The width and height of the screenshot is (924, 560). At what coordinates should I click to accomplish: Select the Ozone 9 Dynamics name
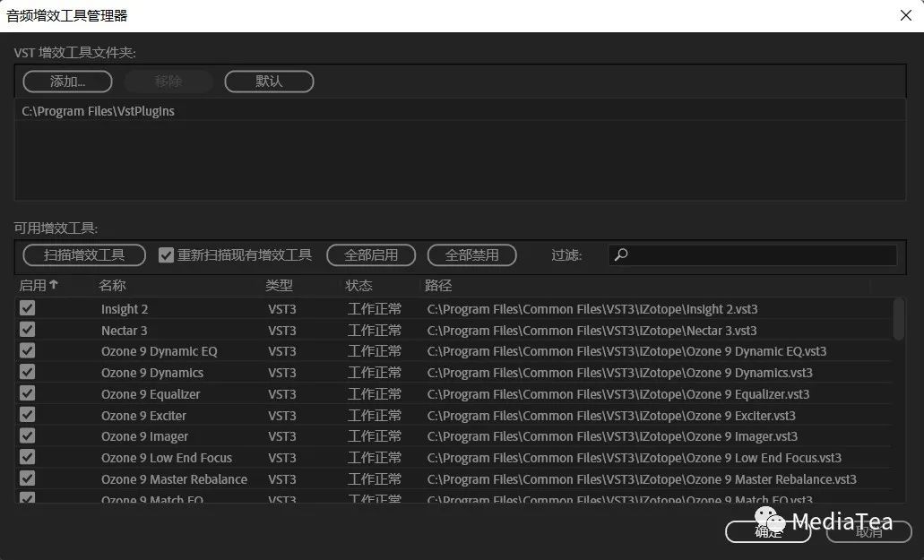[x=152, y=373]
